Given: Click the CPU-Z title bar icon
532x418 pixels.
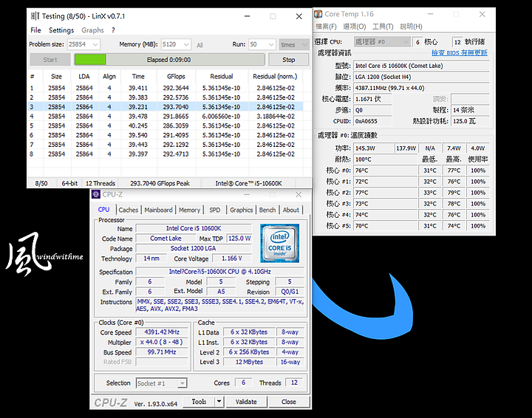Looking at the screenshot, I should click(96, 194).
